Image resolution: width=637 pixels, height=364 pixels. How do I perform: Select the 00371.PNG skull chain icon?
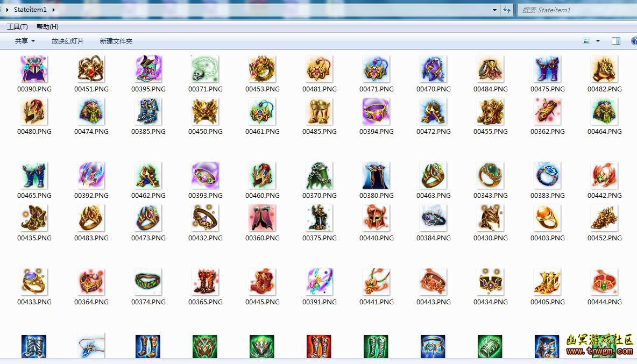coord(205,69)
